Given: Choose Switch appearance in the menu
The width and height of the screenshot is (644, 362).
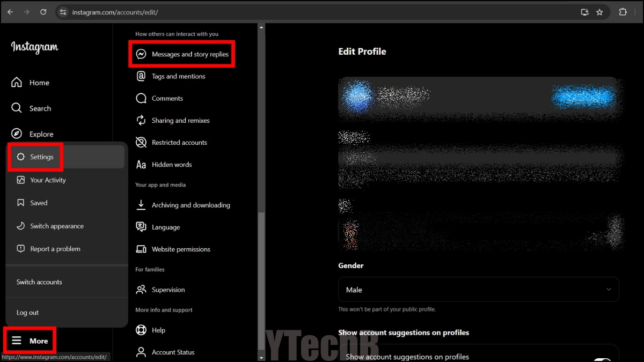Looking at the screenshot, I should (67, 226).
